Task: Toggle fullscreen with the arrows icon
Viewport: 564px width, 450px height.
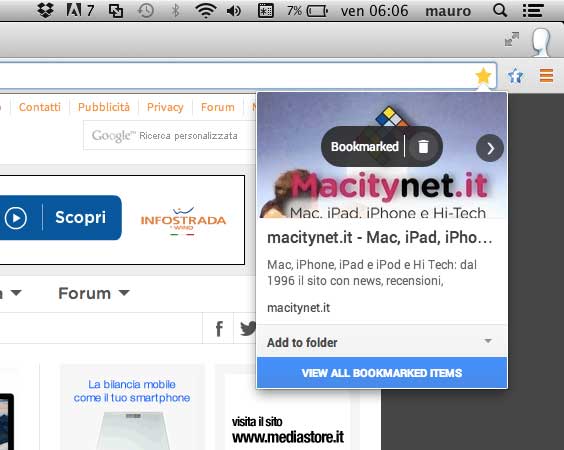Action: pos(511,39)
